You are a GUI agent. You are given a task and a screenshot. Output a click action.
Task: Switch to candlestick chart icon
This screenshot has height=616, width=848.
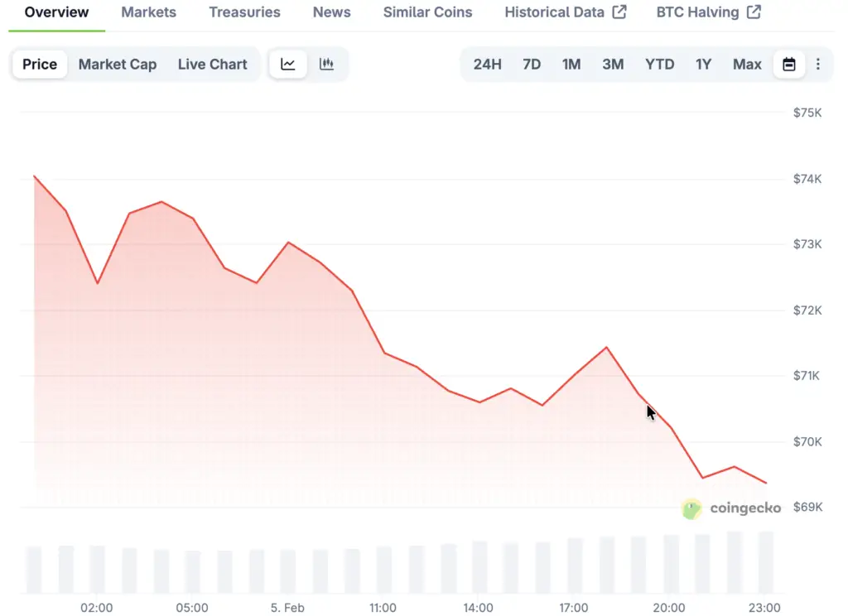point(327,65)
